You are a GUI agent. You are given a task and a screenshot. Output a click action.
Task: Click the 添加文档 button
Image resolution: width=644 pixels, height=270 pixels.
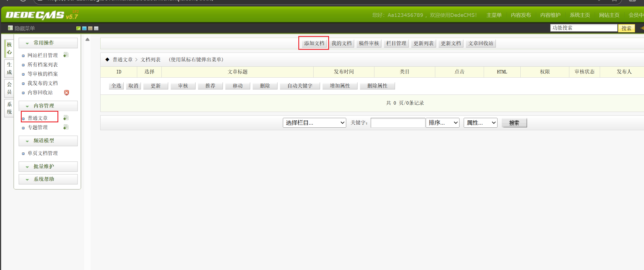[314, 43]
